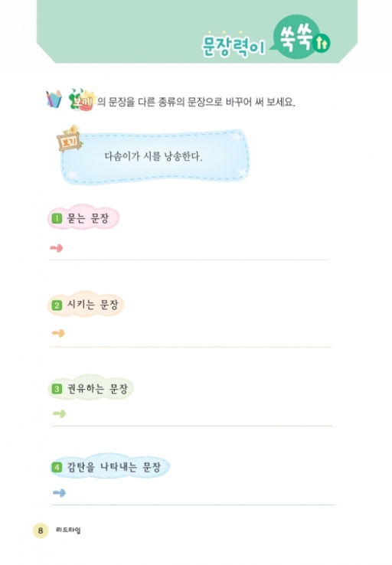Click the 쏙쏙 speech bubble in header
Image resolution: width=392 pixels, height=565 pixels.
coord(296,38)
